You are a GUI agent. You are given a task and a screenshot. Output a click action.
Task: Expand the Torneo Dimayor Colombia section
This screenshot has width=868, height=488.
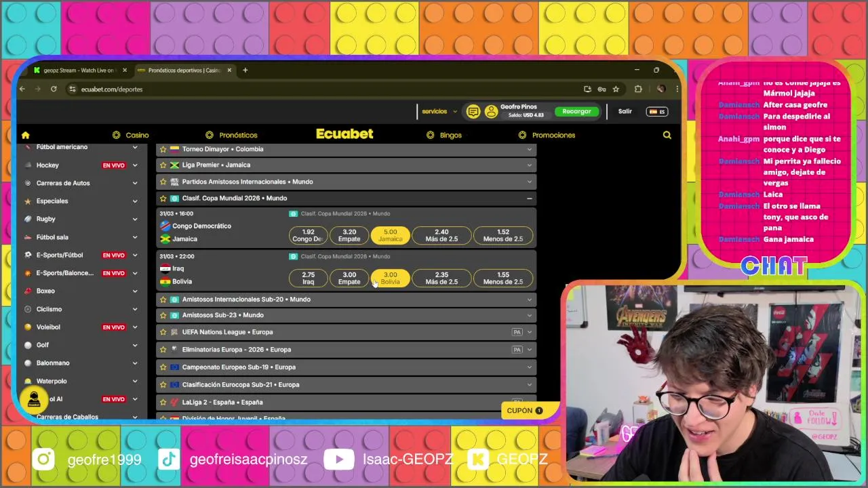point(529,149)
